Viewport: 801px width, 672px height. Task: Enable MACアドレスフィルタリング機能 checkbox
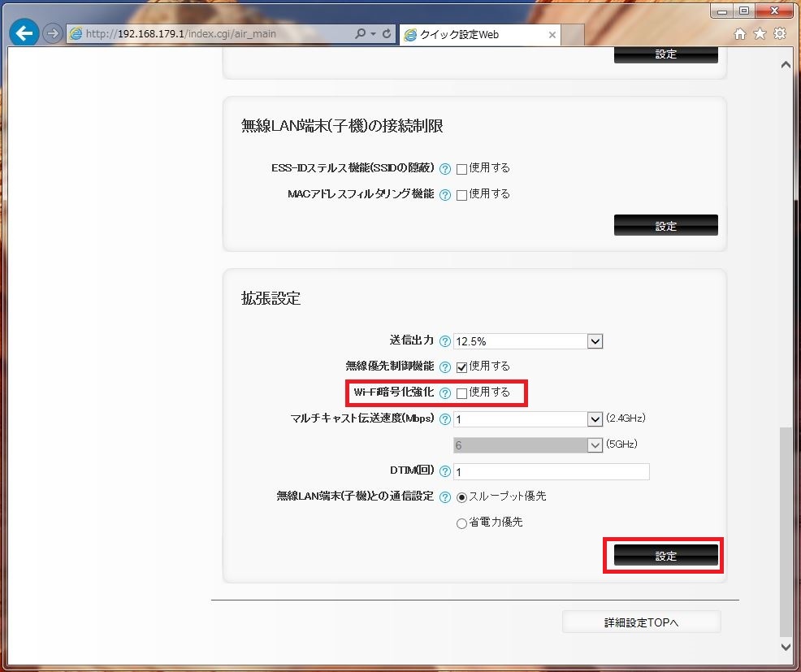coord(461,195)
